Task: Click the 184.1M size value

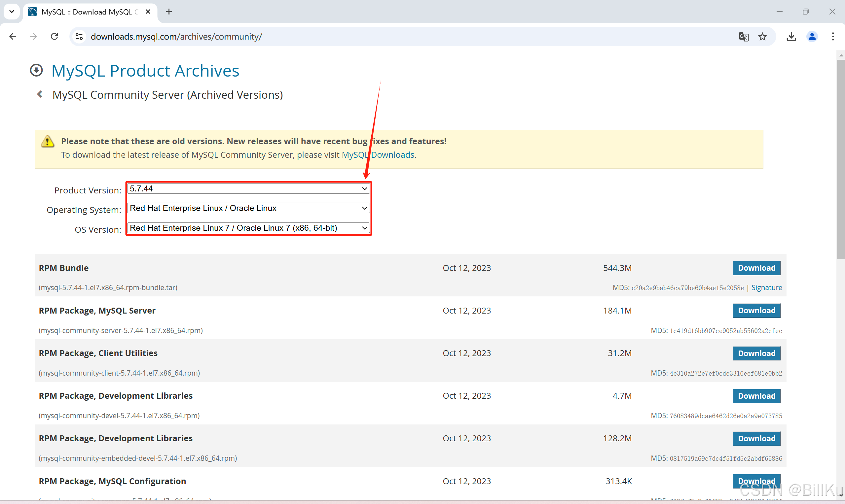Action: [x=617, y=310]
